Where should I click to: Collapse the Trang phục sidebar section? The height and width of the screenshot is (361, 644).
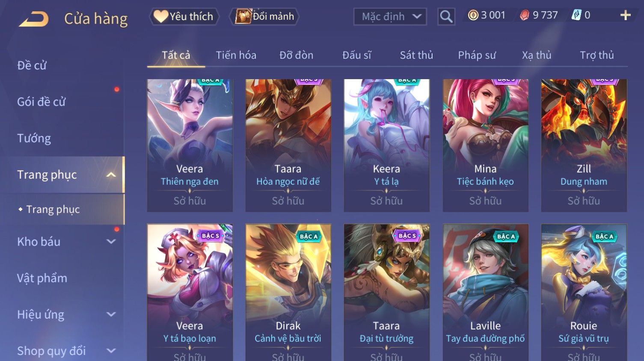pyautogui.click(x=111, y=175)
